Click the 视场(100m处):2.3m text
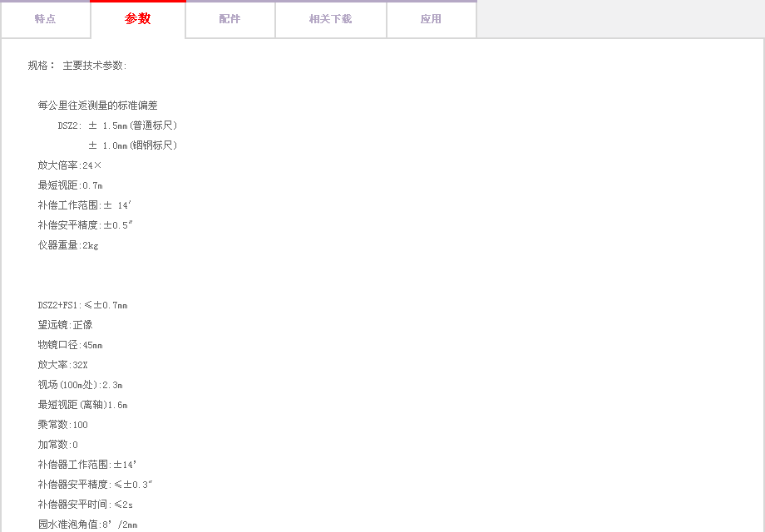The height and width of the screenshot is (532, 765). click(x=80, y=385)
